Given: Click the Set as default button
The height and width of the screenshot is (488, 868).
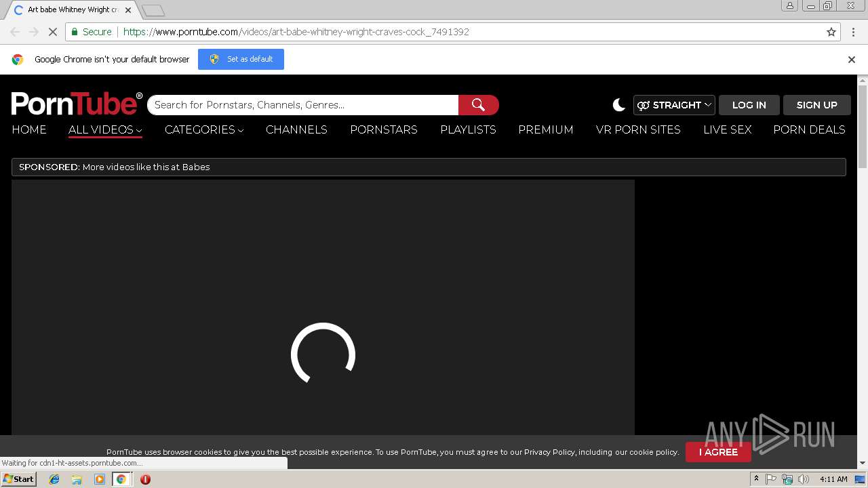Looking at the screenshot, I should click(241, 59).
